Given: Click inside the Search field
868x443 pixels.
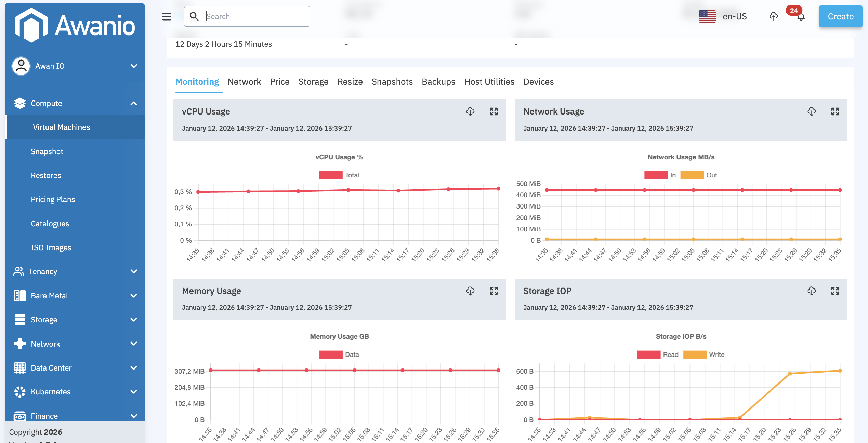Looking at the screenshot, I should click(253, 16).
